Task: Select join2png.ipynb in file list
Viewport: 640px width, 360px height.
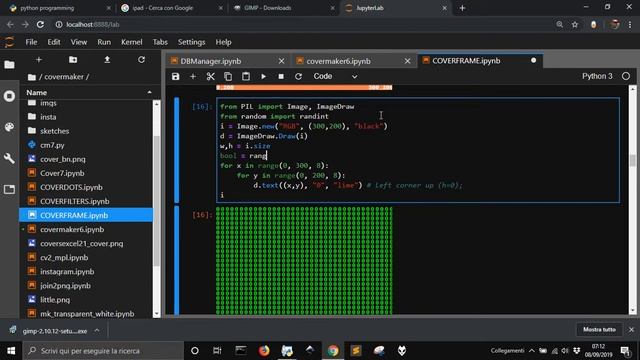Action: click(x=87, y=286)
